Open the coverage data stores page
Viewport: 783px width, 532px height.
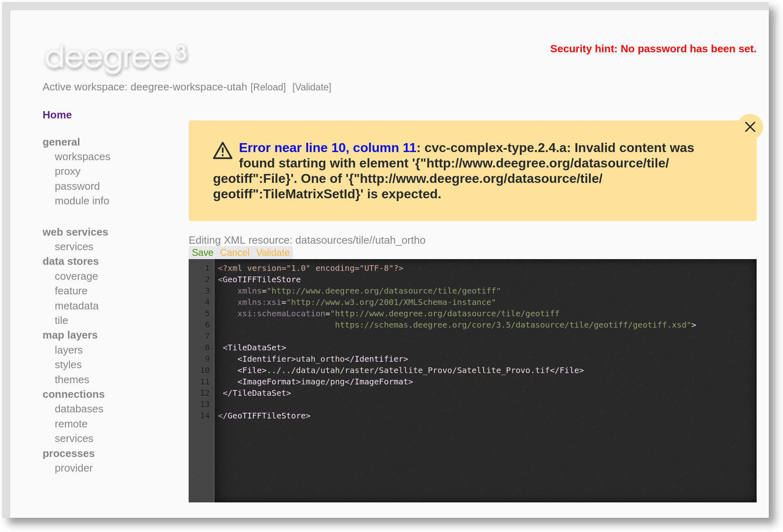[x=76, y=276]
